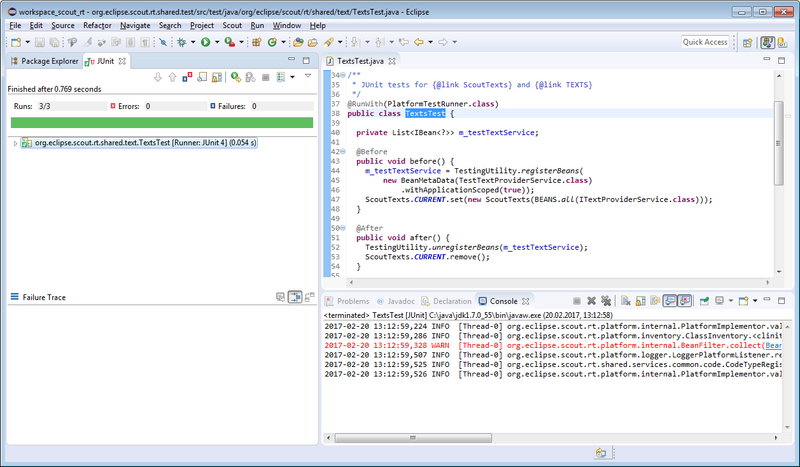The height and width of the screenshot is (467, 800).
Task: Click the Open Perspective icon
Action: 747,43
